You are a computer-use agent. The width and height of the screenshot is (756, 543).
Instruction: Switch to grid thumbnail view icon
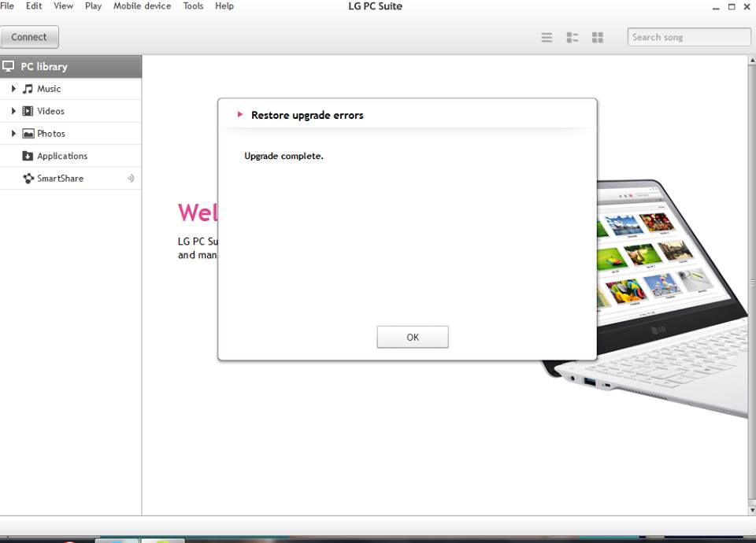pyautogui.click(x=598, y=38)
